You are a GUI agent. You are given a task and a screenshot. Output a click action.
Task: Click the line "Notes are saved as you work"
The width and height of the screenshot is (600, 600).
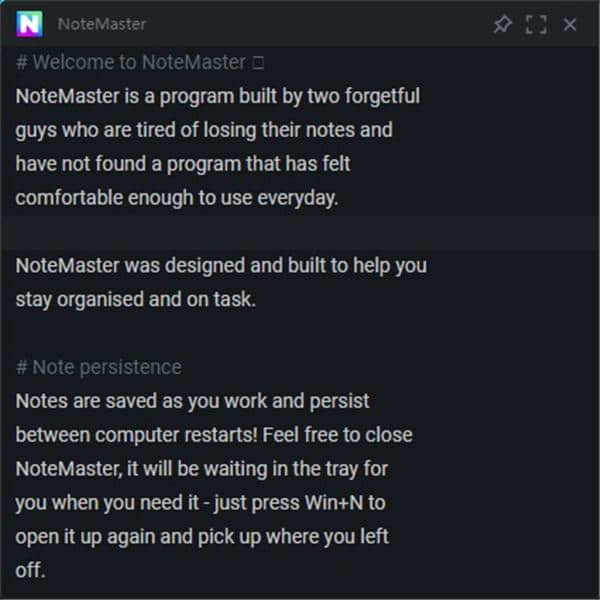point(193,401)
